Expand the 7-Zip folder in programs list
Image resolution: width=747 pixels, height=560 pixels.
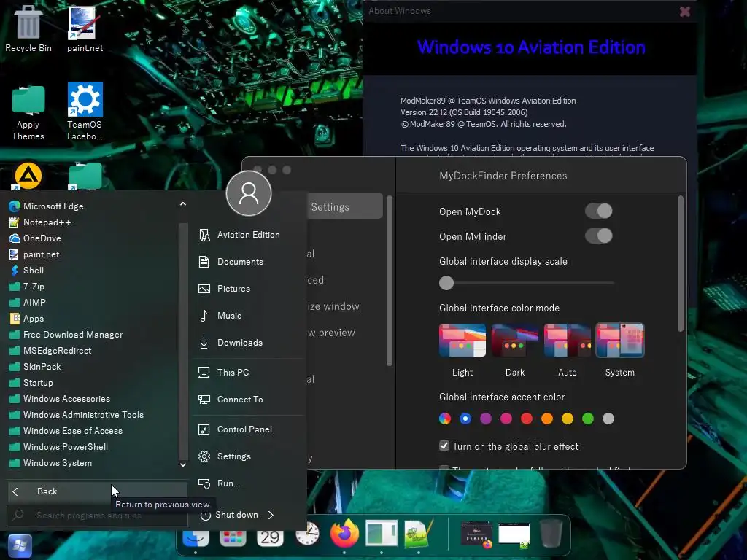(x=27, y=287)
